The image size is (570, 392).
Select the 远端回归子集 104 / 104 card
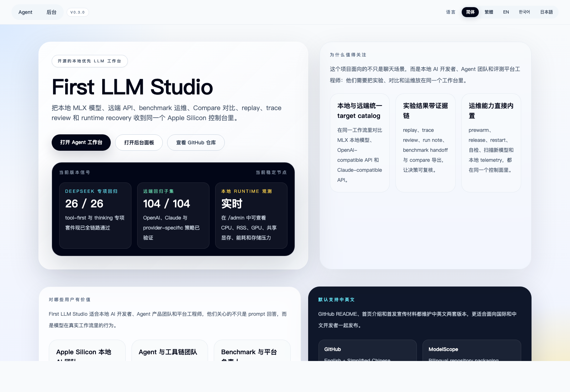pyautogui.click(x=173, y=216)
